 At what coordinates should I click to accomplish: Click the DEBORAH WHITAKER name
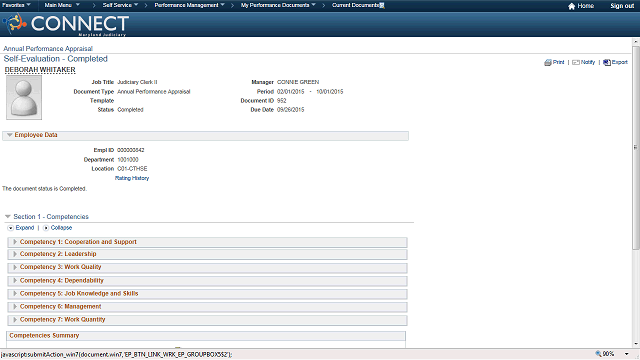pyautogui.click(x=40, y=70)
